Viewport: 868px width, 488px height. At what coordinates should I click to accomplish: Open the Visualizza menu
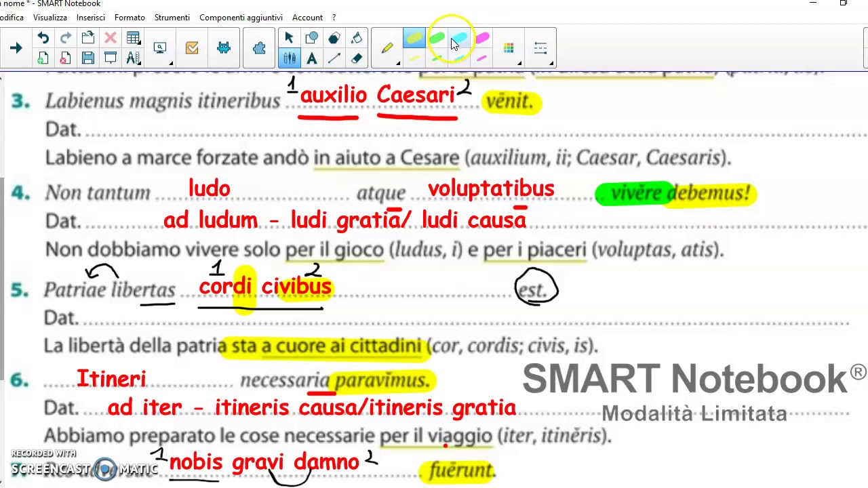[x=50, y=17]
